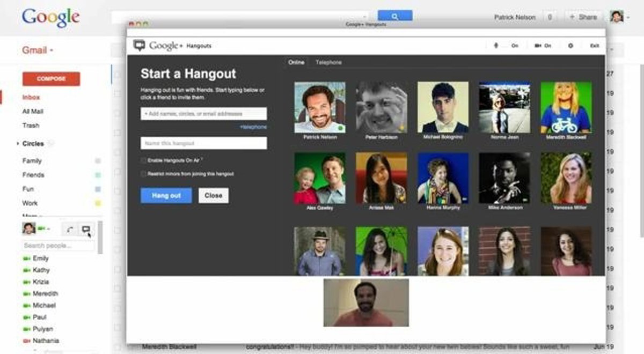Turn off the camera in Hangouts toolbar
The image size is (644, 354).
pyautogui.click(x=538, y=46)
